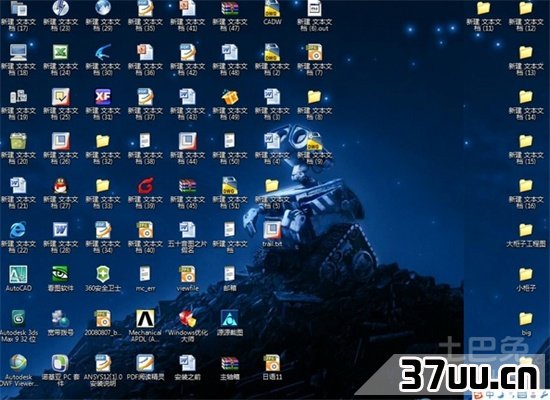This screenshot has width=550, height=400.
Task: Select the computer icon labeled 新建 文本文档 (18)
Action: pos(18,52)
